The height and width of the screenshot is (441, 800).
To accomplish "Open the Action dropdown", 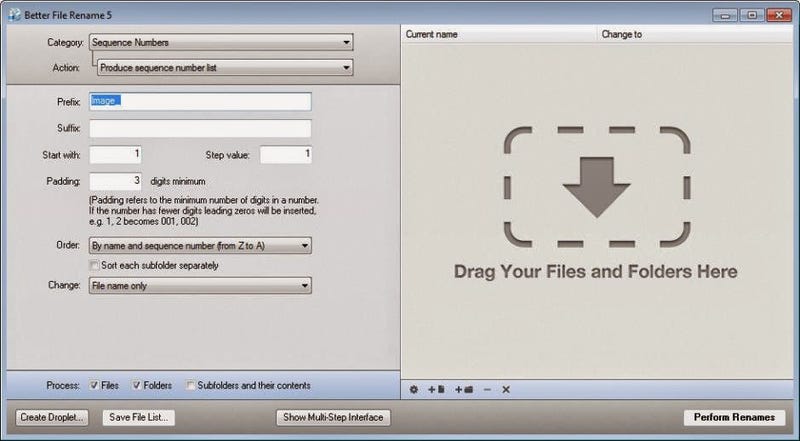I will coord(225,67).
